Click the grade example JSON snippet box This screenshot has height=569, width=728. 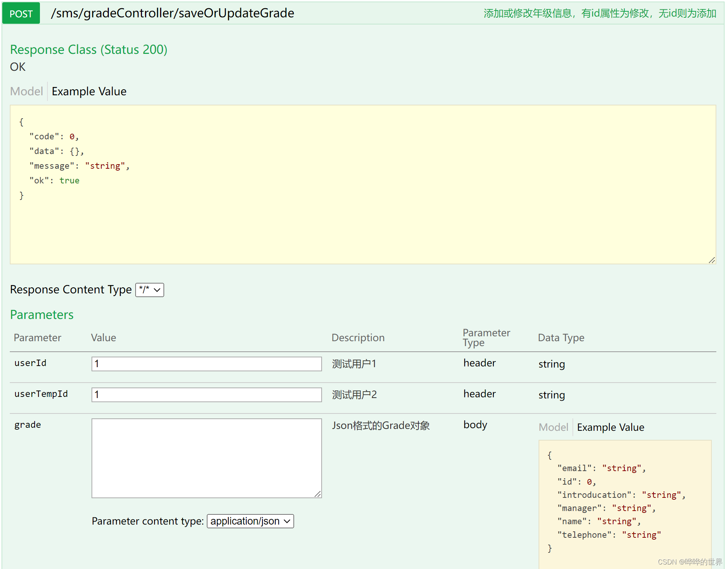pos(625,501)
